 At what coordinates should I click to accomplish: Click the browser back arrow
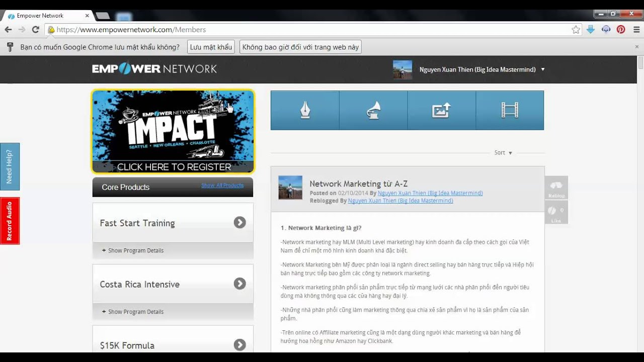point(8,30)
